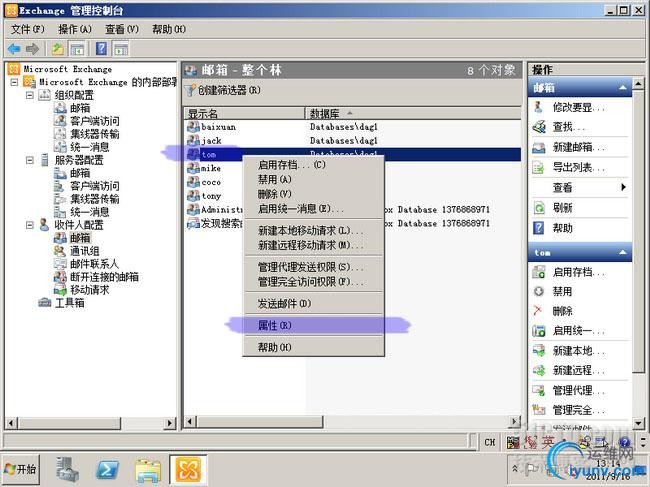This screenshot has height=487, width=650.
Task: Expand the 查看 submenu arrow in actions
Action: click(623, 187)
